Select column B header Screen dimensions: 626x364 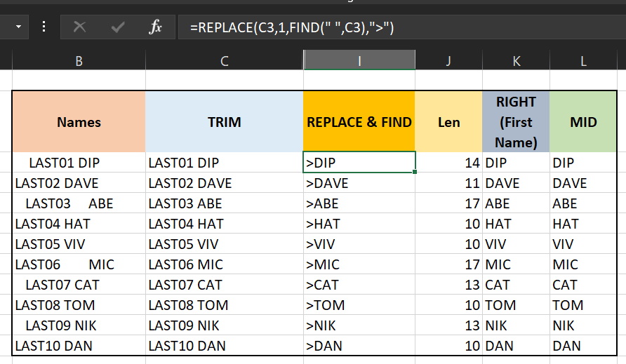pyautogui.click(x=79, y=61)
